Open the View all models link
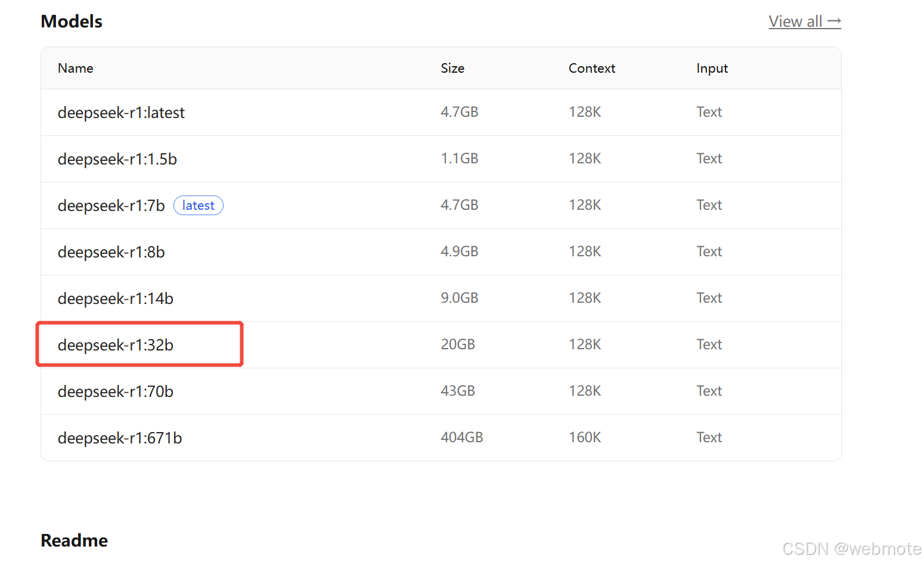 pyautogui.click(x=805, y=21)
